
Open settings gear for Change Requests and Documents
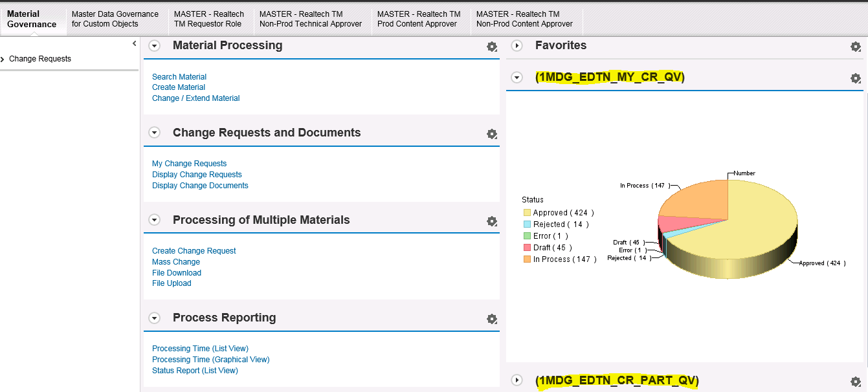click(492, 134)
